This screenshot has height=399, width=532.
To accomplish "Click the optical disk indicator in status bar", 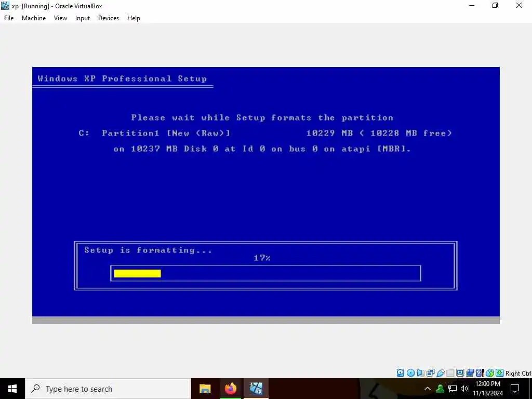I will point(410,373).
